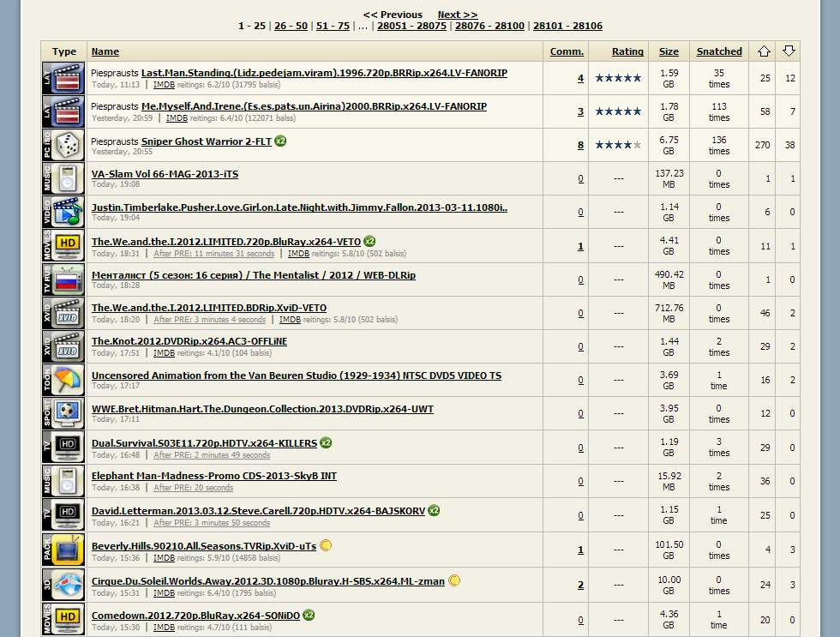Click the x2 badge next to Sniper Ghost Warrior
840x637 pixels.
pyautogui.click(x=280, y=141)
